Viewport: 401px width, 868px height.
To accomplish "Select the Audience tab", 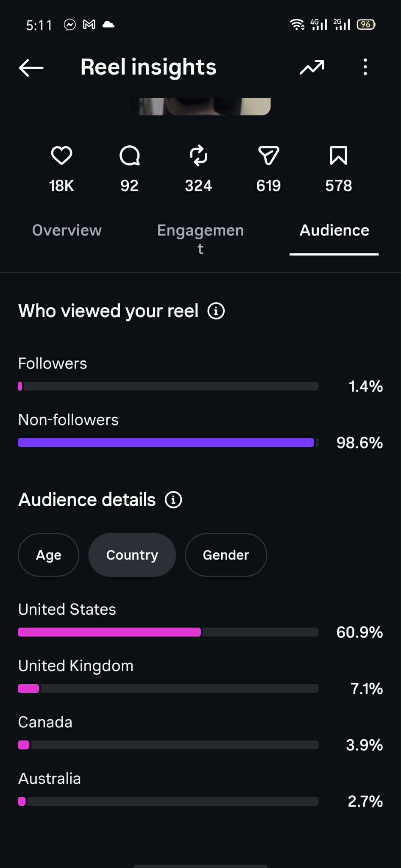I will 334,230.
